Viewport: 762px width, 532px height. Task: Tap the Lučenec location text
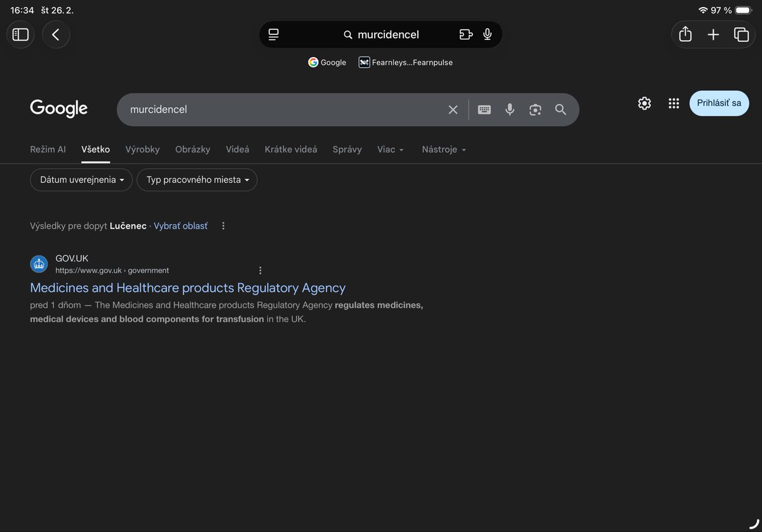pyautogui.click(x=128, y=226)
